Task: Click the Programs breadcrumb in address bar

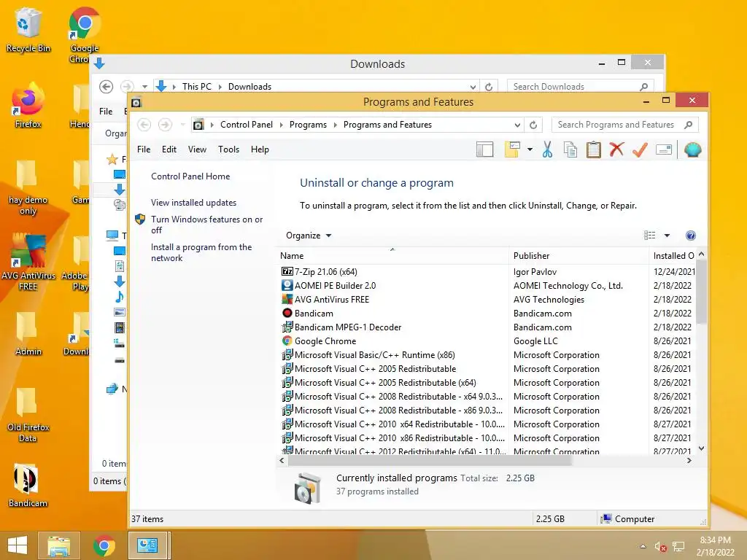Action: 308,125
